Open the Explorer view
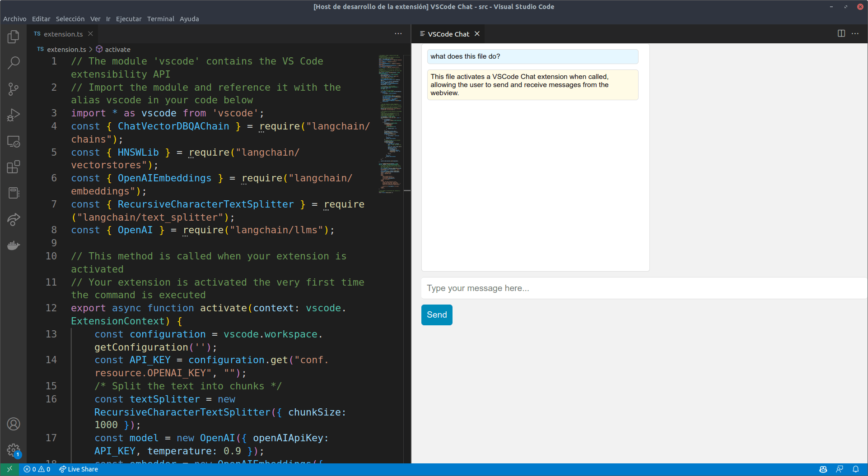The image size is (868, 476). pos(14,37)
